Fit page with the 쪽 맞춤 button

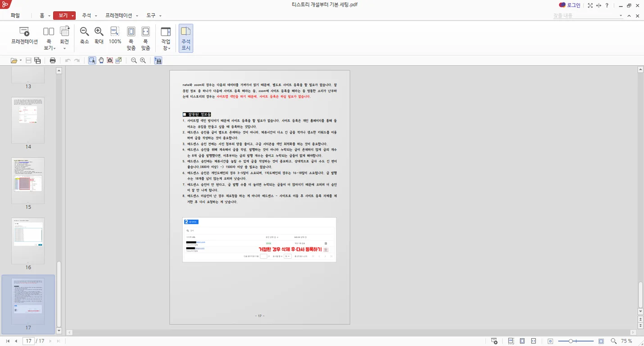click(x=131, y=38)
